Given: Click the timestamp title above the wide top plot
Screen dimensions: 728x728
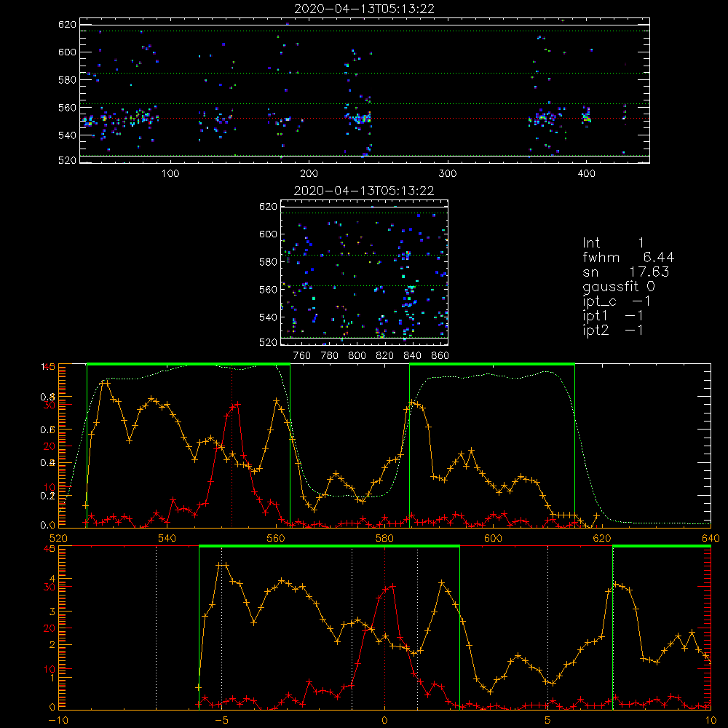Looking at the screenshot, I should (x=365, y=9).
